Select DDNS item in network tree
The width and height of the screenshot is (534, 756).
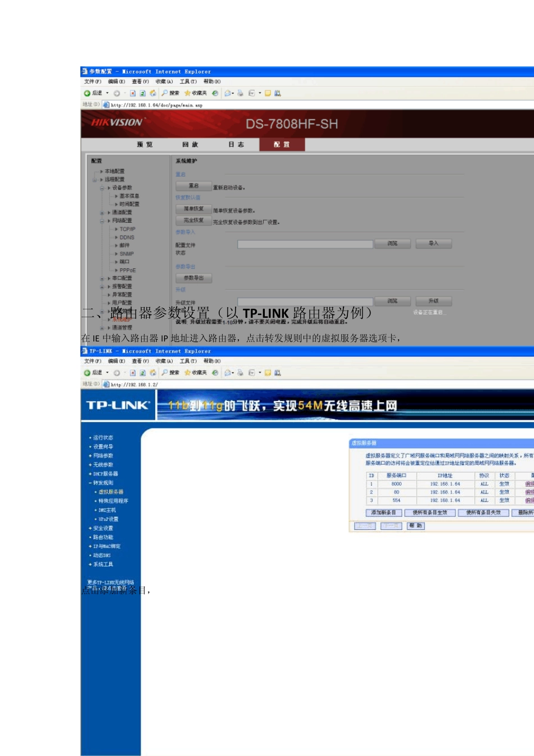point(126,237)
